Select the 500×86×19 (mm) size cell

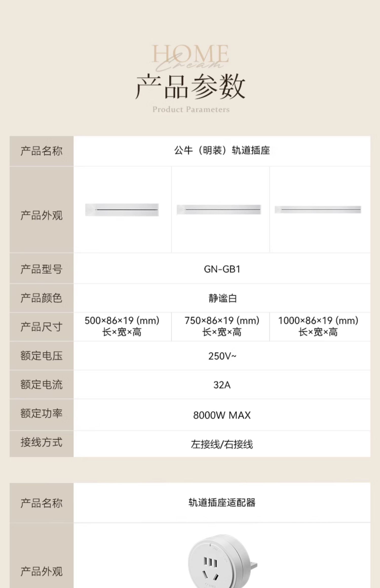pos(122,326)
